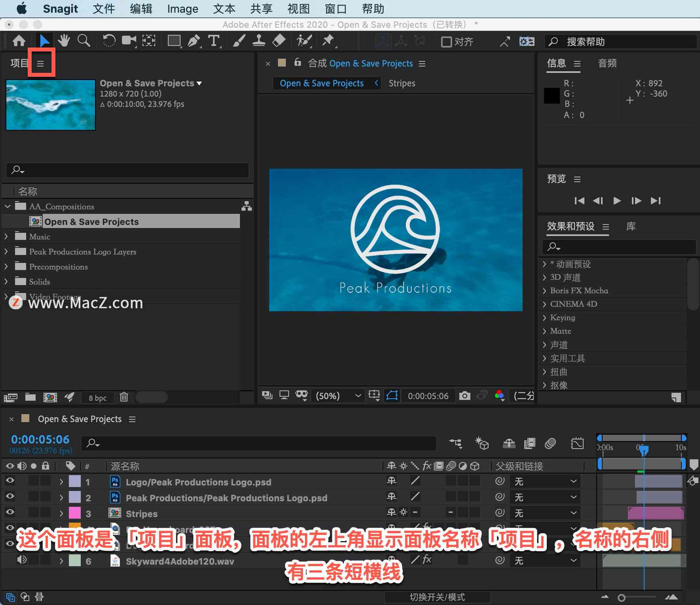Collapse the AA_Compositions folder
Image resolution: width=700 pixels, height=605 pixels.
point(8,206)
